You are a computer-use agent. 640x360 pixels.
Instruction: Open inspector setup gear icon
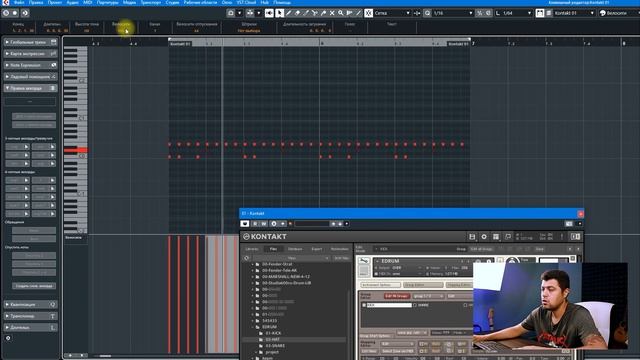pos(8,338)
